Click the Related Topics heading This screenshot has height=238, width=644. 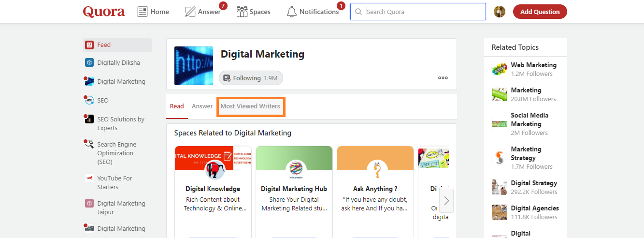tap(515, 47)
